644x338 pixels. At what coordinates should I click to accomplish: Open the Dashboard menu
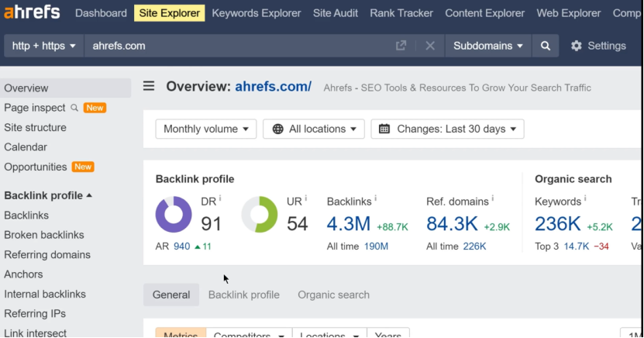(x=101, y=13)
